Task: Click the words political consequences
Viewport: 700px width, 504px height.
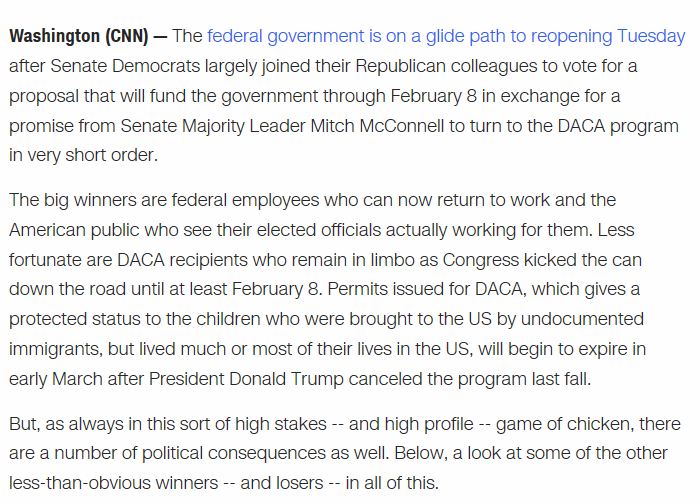Action: (x=234, y=453)
